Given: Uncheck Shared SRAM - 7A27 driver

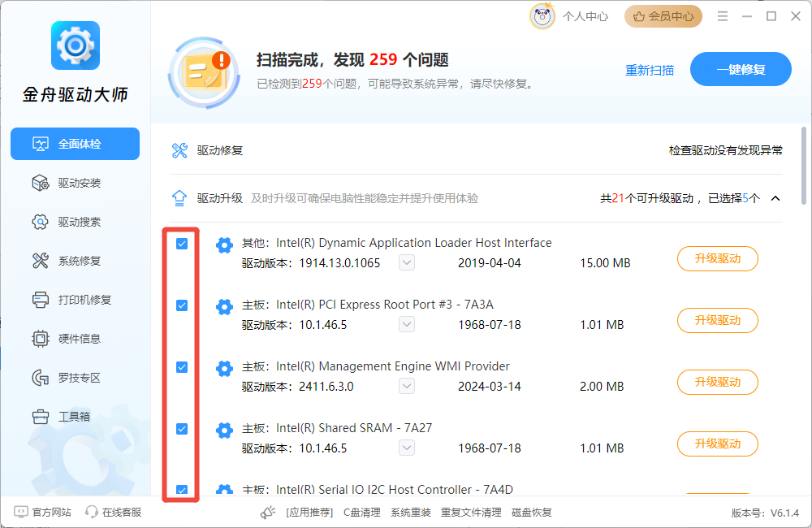Looking at the screenshot, I should [x=182, y=429].
